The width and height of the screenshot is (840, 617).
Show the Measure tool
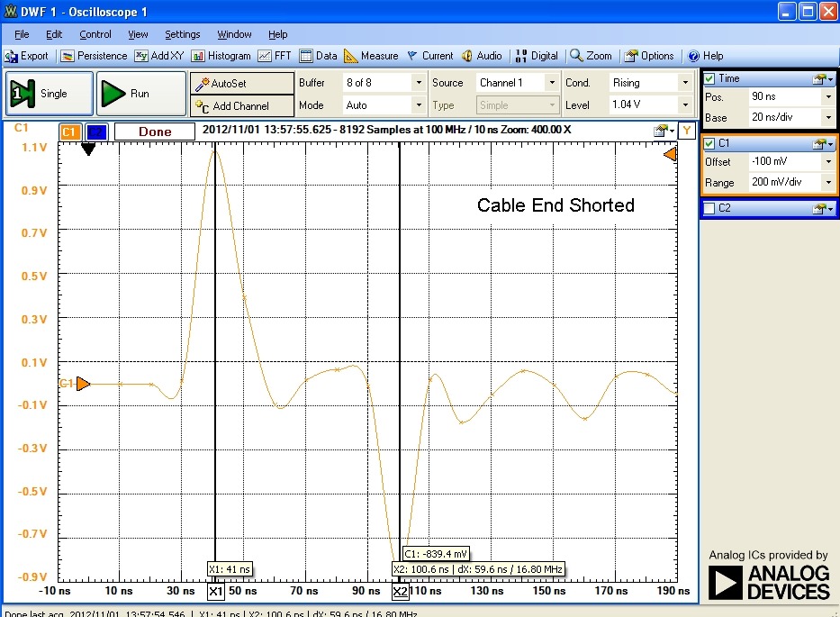coord(371,56)
